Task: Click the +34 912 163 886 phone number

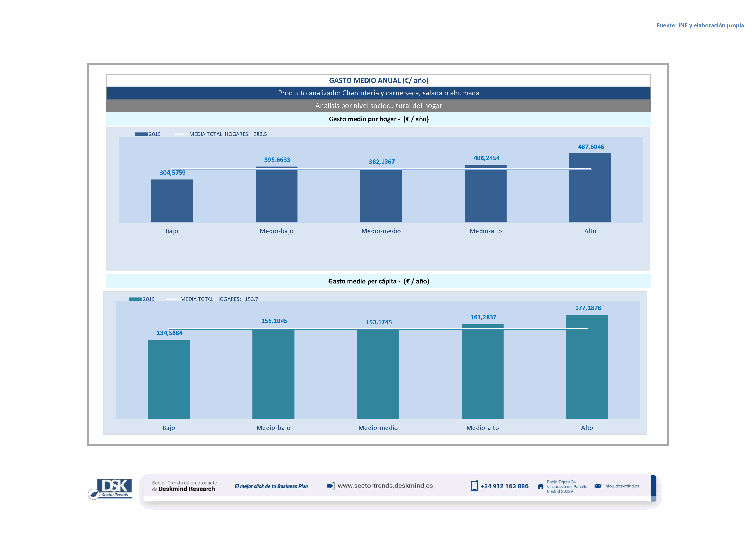Action: click(504, 486)
